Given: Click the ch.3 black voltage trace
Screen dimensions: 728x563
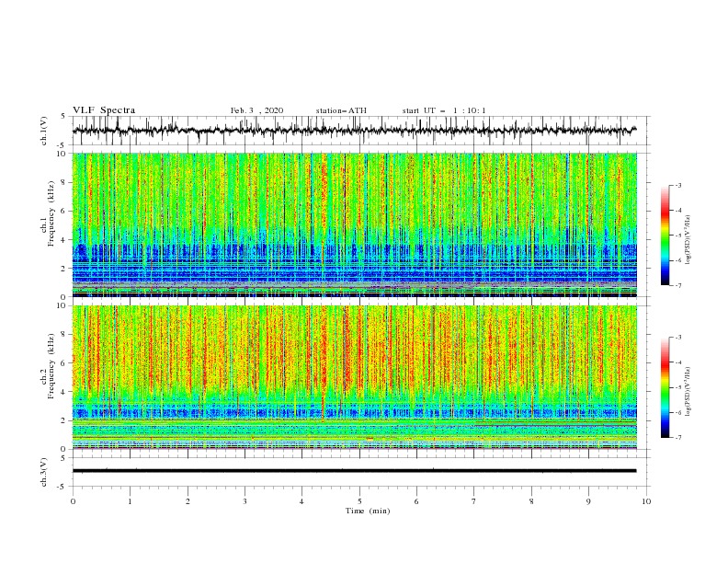Looking at the screenshot, I should click(354, 471).
